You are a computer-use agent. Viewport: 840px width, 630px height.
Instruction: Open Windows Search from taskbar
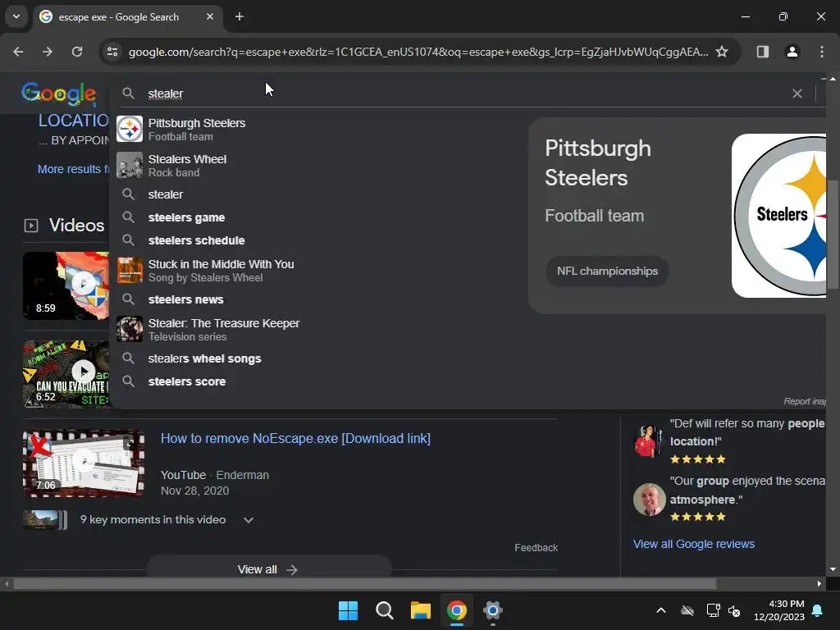[x=385, y=610]
